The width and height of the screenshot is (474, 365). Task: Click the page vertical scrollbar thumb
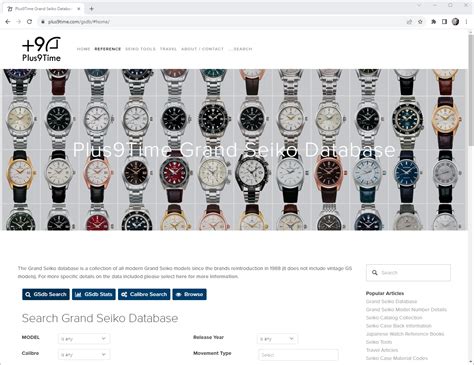click(471, 90)
